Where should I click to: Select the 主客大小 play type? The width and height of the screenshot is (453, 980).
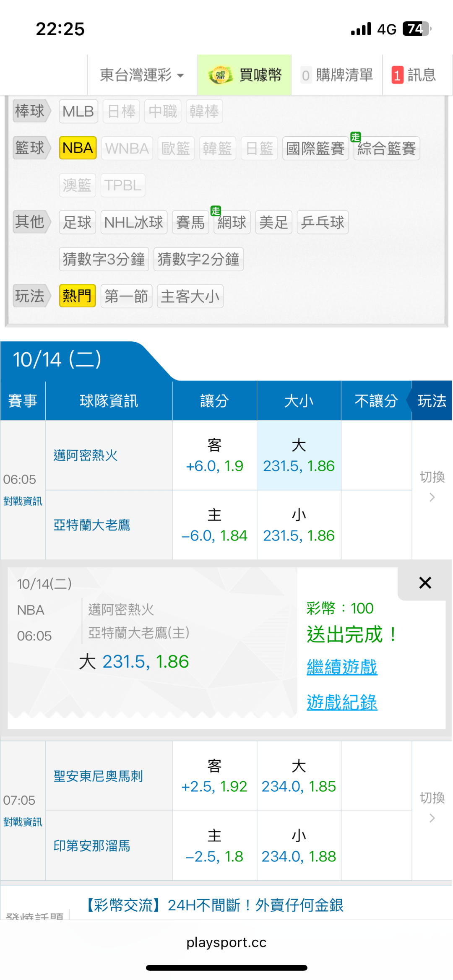tap(190, 296)
